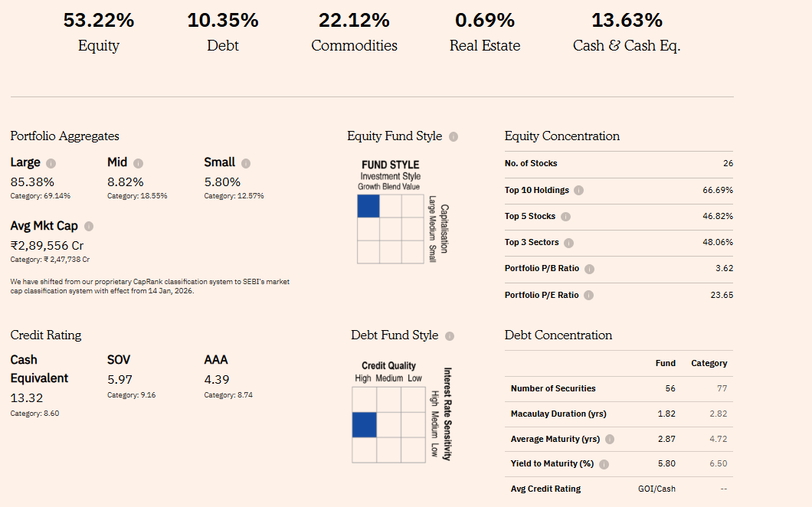
Task: Click the 22.12% Commodities allocation figure
Action: [x=354, y=21]
